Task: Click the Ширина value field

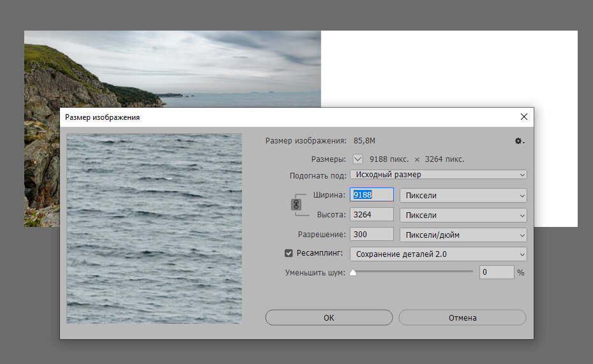Action: tap(372, 194)
